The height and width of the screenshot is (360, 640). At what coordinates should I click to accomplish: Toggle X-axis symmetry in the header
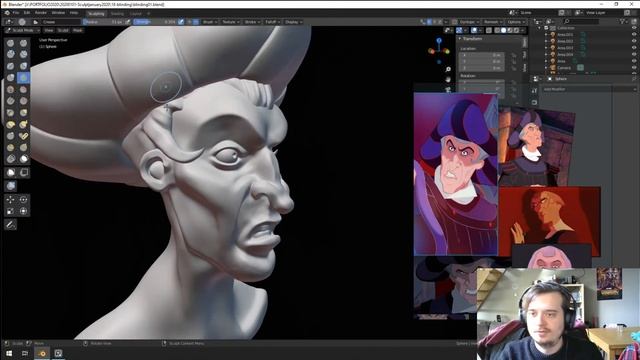429,22
